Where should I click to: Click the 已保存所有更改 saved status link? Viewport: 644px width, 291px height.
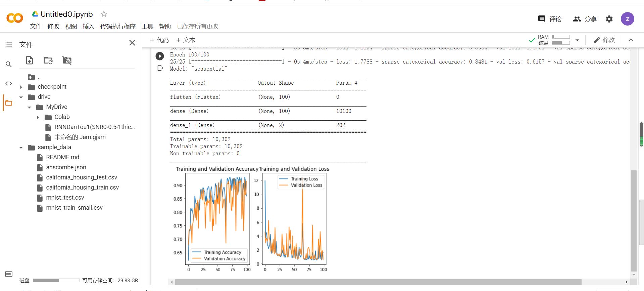[x=198, y=27]
